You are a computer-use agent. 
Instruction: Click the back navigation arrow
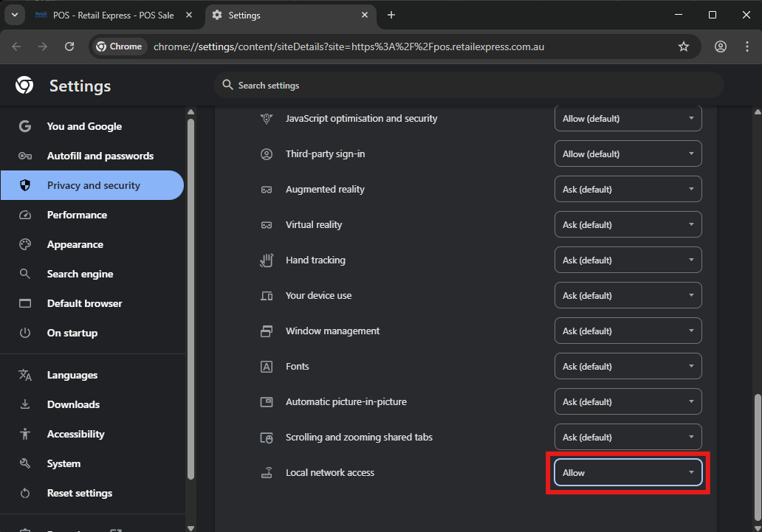coord(16,46)
